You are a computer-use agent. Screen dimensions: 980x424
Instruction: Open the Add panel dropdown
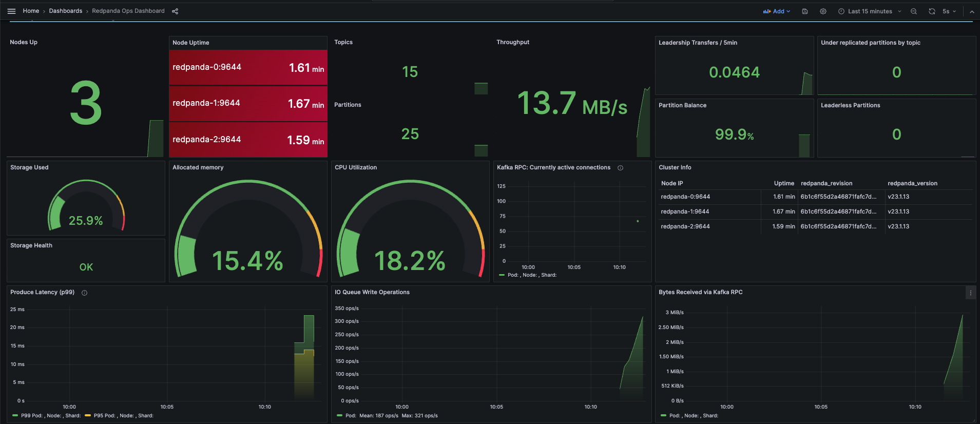(x=777, y=11)
